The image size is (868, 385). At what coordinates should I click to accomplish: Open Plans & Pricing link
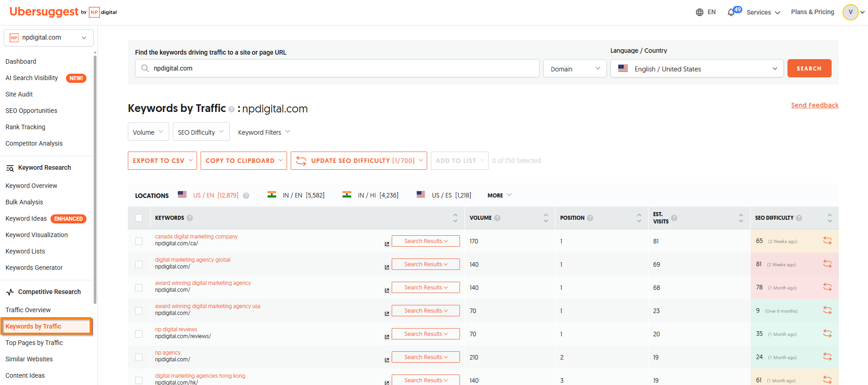click(x=812, y=12)
